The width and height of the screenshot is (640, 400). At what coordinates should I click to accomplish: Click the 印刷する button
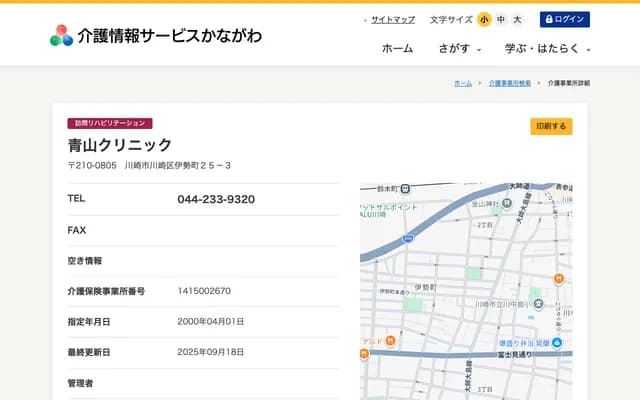point(551,126)
